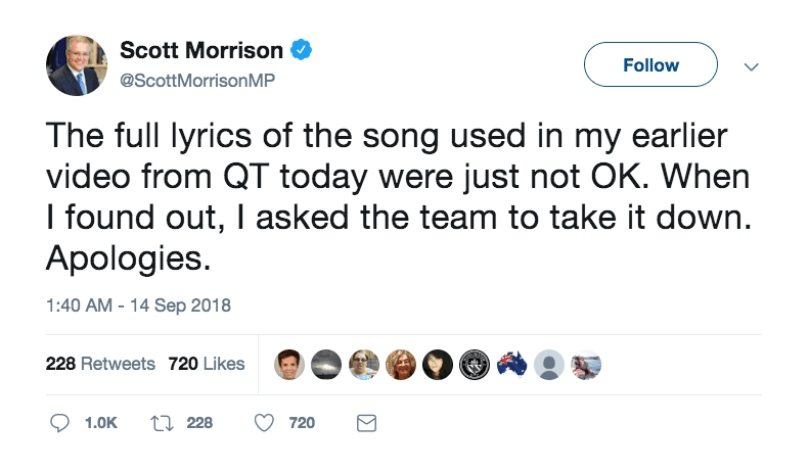Expand the tweet options chevron menu
Viewport: 810px width, 470px height.
click(x=753, y=67)
